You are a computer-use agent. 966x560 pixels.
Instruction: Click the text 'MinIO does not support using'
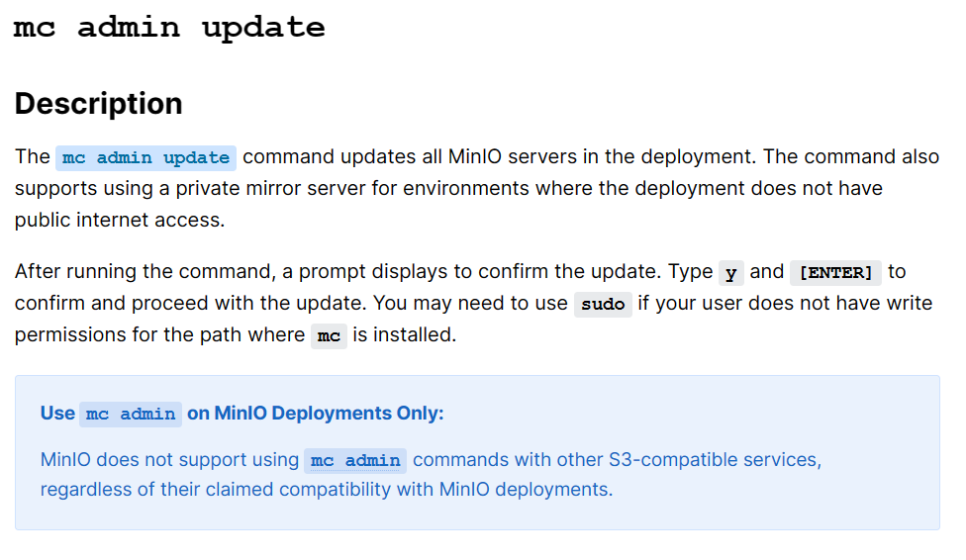[x=169, y=460]
